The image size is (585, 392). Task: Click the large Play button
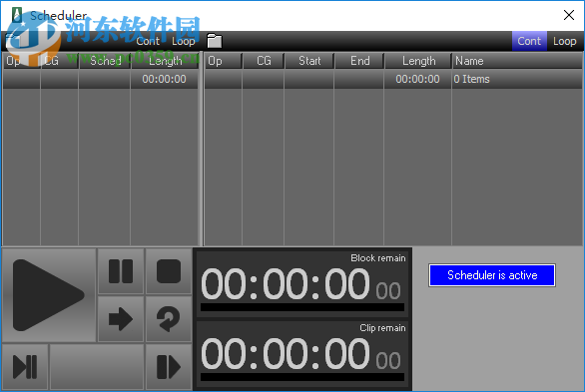(x=49, y=295)
